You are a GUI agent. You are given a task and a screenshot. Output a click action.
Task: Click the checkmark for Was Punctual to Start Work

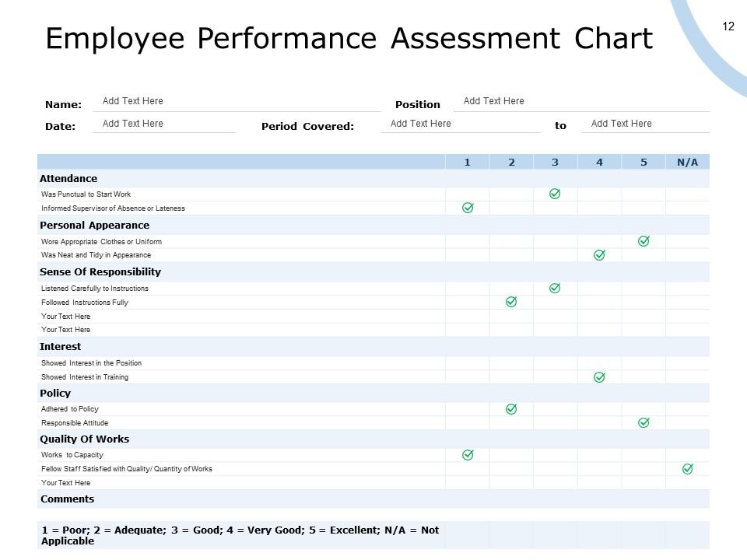click(555, 194)
